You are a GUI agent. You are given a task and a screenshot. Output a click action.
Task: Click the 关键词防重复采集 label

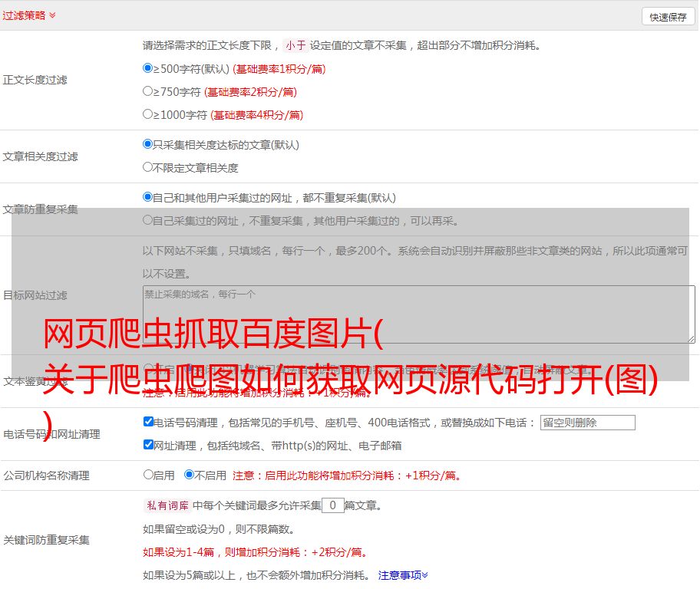point(46,540)
